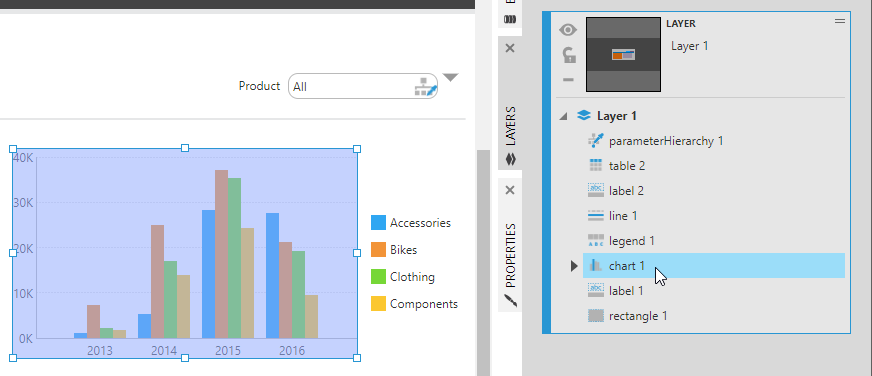This screenshot has height=376, width=872.
Task: Click the legend 1 icon in tree
Action: click(596, 241)
